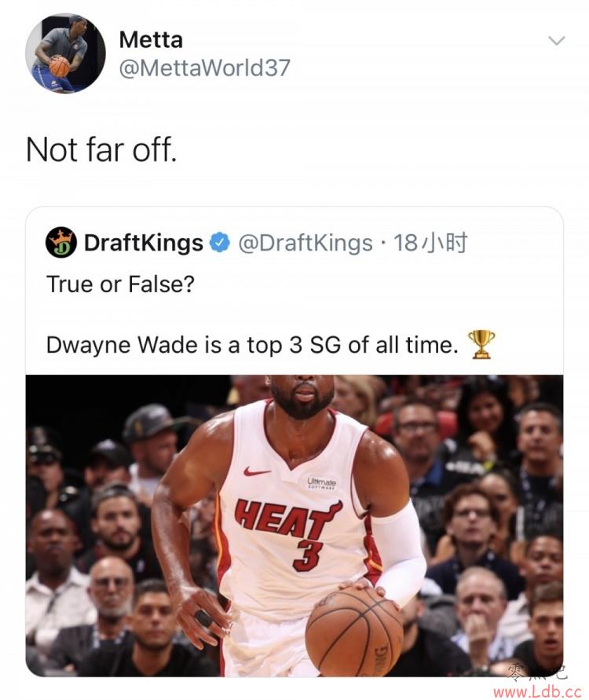Open the quoted tweet's player photo
589x700 pixels.
click(294, 526)
